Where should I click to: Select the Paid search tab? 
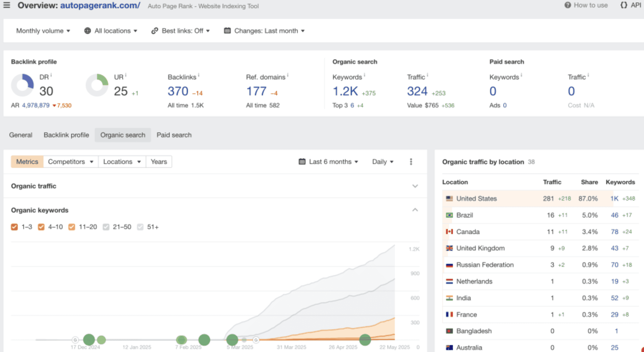174,135
